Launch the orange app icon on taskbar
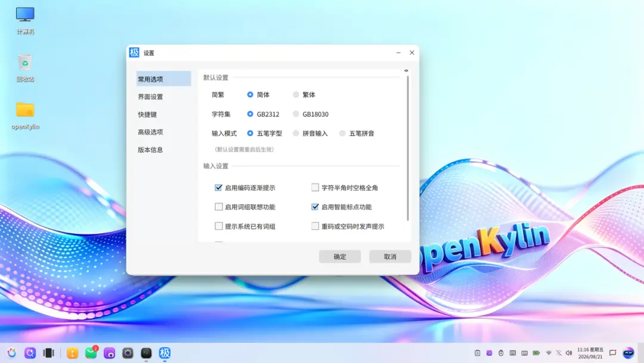Image resolution: width=644 pixels, height=363 pixels. 72,353
